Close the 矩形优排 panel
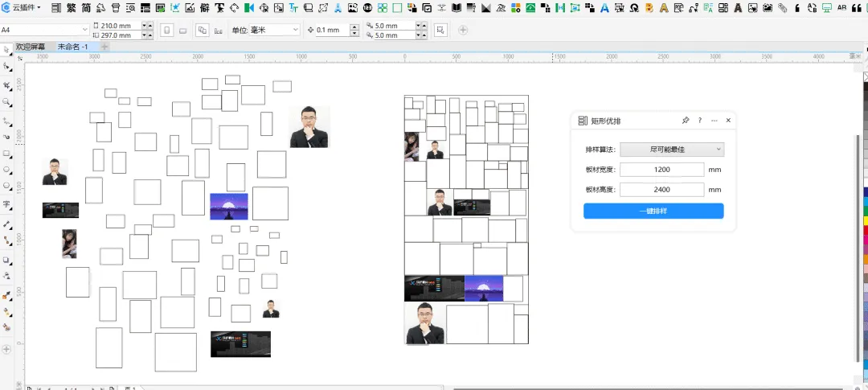The height and width of the screenshot is (390, 868). click(728, 120)
